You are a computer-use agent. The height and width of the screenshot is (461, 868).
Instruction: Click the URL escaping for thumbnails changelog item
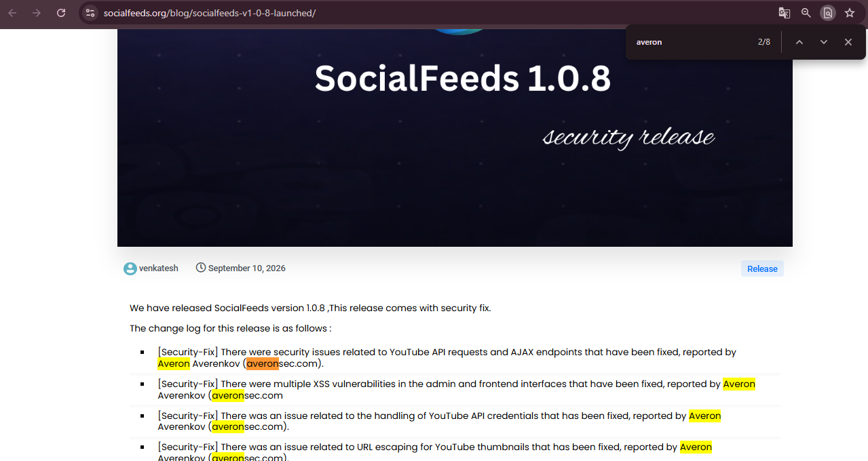point(434,452)
